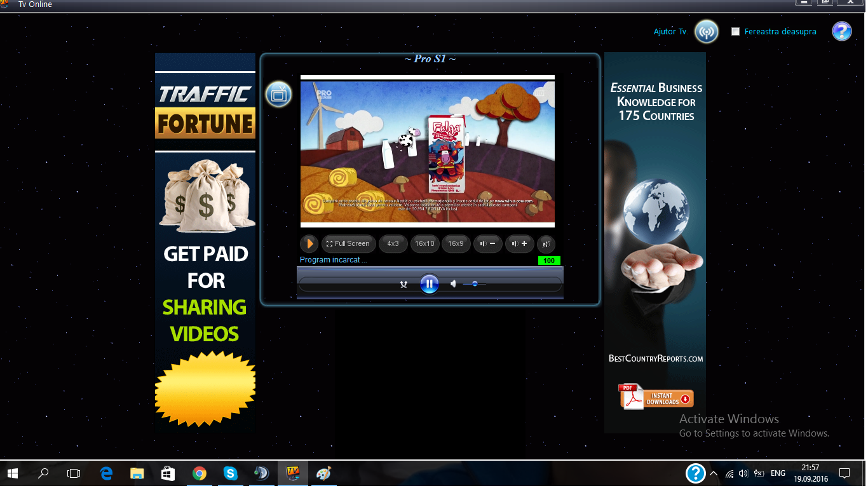This screenshot has height=488, width=868.
Task: Switch video to Full Screen
Action: pyautogui.click(x=348, y=243)
